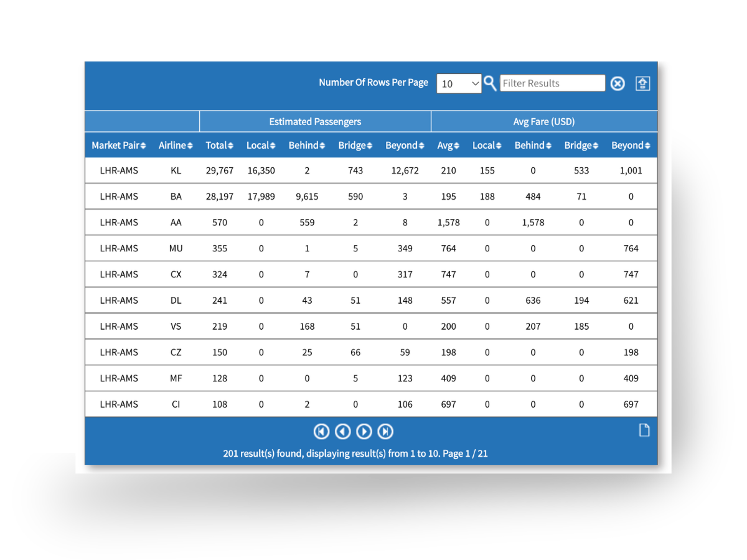The height and width of the screenshot is (560, 747).
Task: Sort table by Airline column
Action: click(176, 145)
